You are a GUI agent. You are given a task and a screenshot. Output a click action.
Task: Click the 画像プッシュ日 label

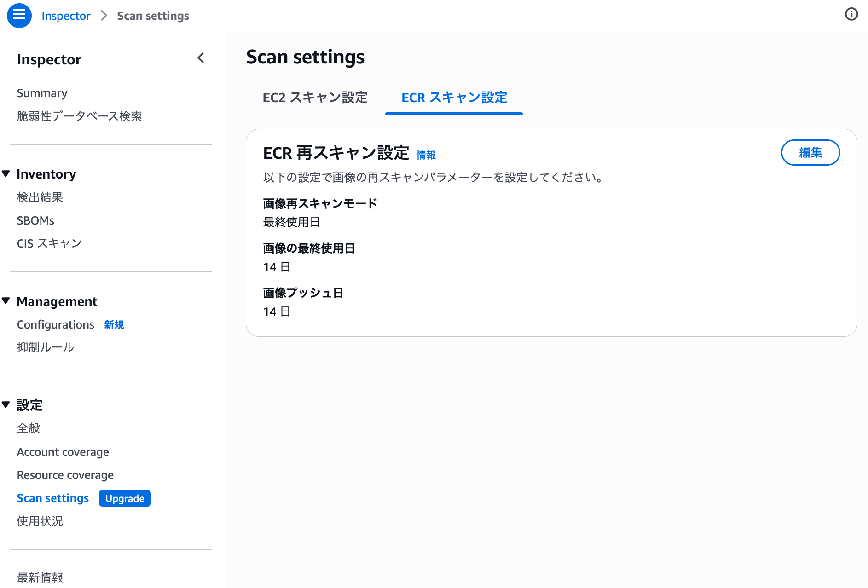(x=303, y=293)
